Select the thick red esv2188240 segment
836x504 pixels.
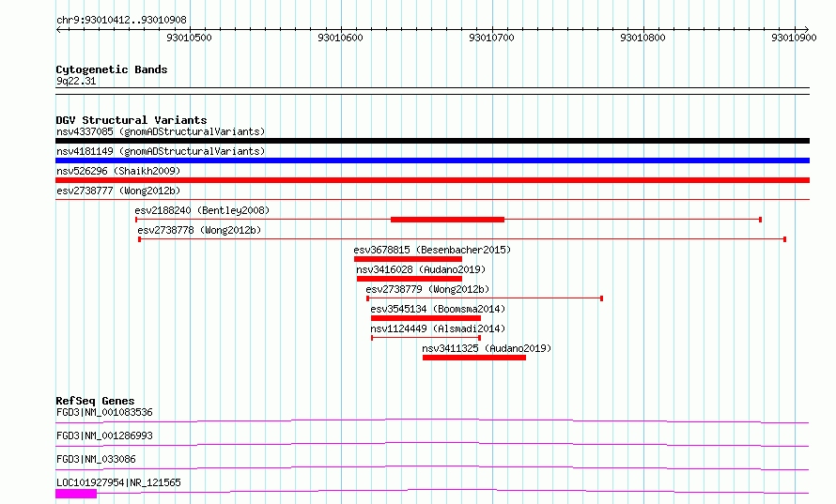click(x=447, y=220)
